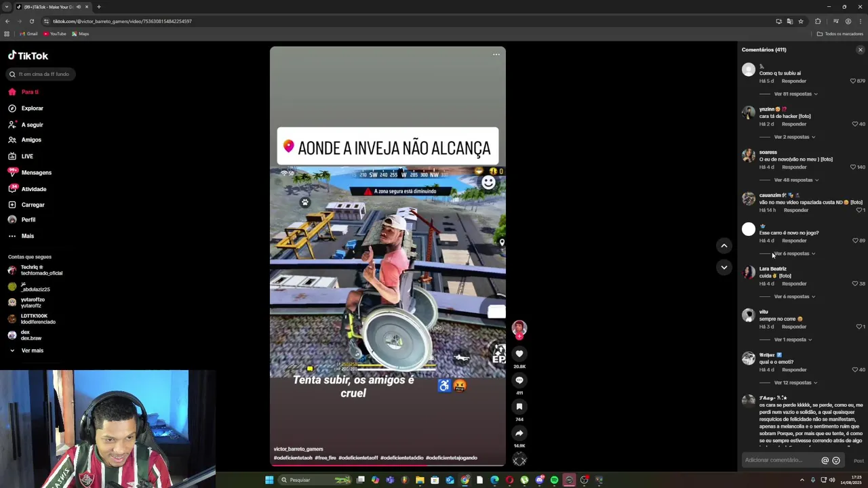
Task: Open 'Amigos' in sidebar
Action: click(25, 140)
